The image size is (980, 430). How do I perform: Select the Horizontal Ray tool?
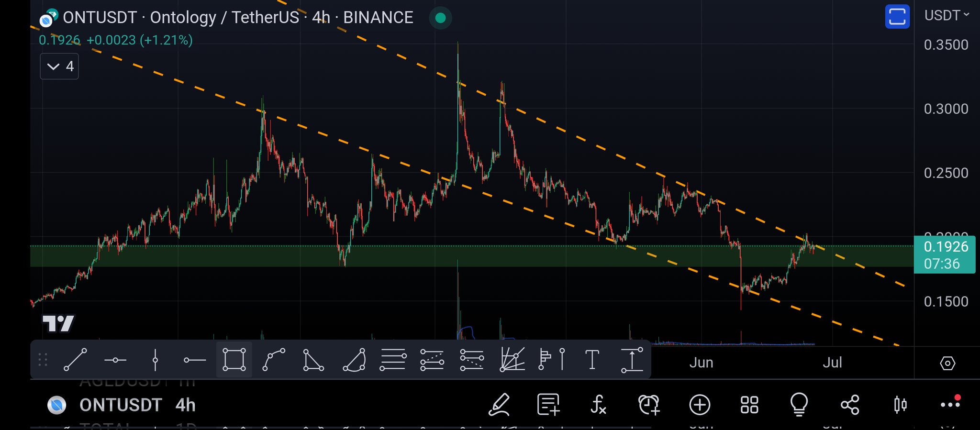[x=195, y=360]
